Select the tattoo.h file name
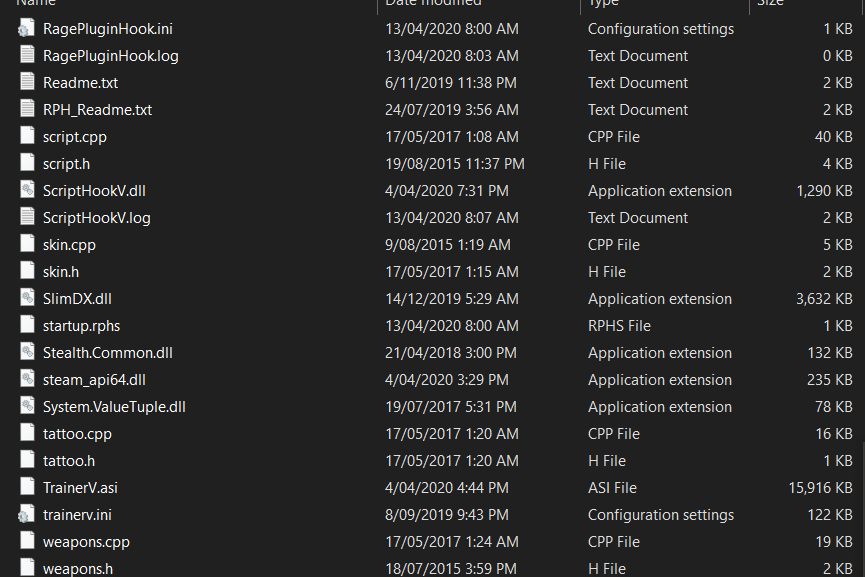This screenshot has height=577, width=865. coord(69,461)
